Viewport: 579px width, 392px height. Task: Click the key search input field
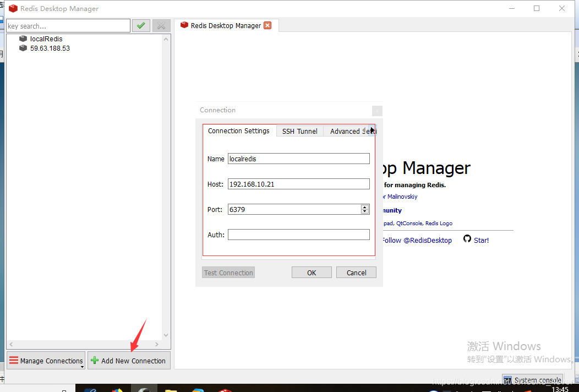pos(68,26)
